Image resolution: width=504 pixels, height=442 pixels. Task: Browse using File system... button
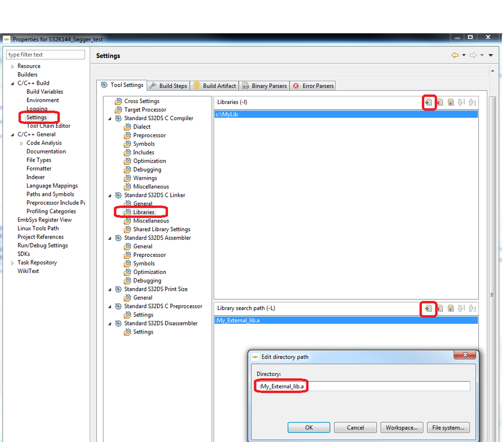(x=449, y=427)
